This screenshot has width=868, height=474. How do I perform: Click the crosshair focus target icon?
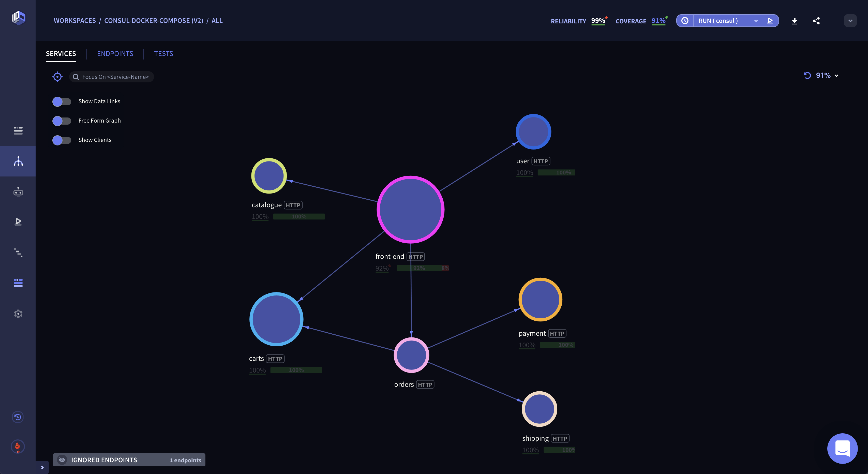[57, 77]
